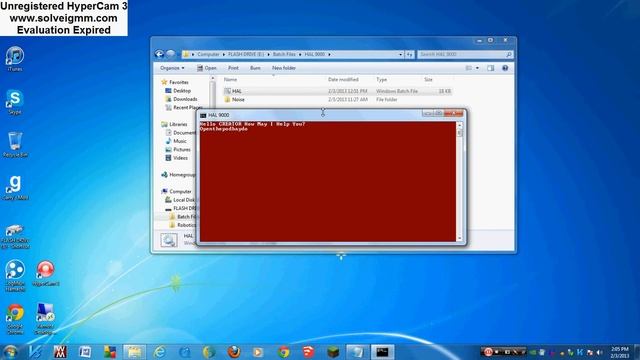Open the change view options arrow

(x=478, y=68)
